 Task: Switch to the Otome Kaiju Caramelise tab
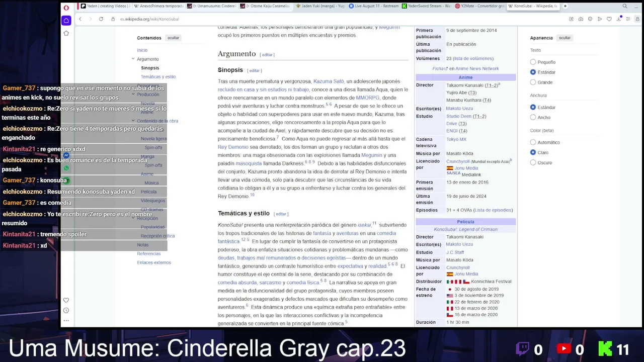265,6
